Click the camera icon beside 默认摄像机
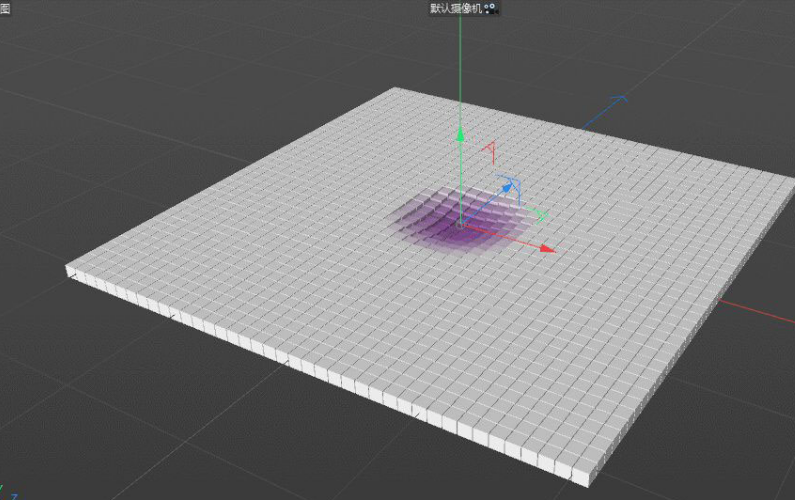This screenshot has height=500, width=795. pos(491,8)
